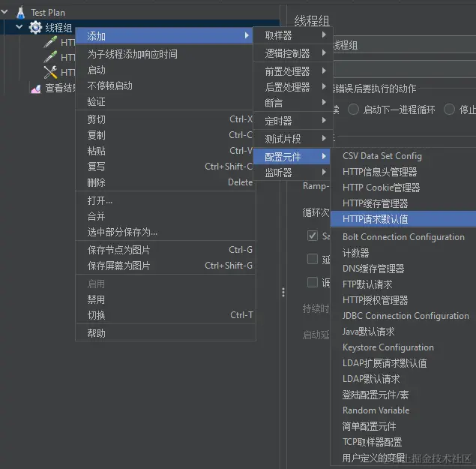Click 保存屏幕为图片 menu entry
Viewport: 476px width, 469px height.
coord(166,266)
